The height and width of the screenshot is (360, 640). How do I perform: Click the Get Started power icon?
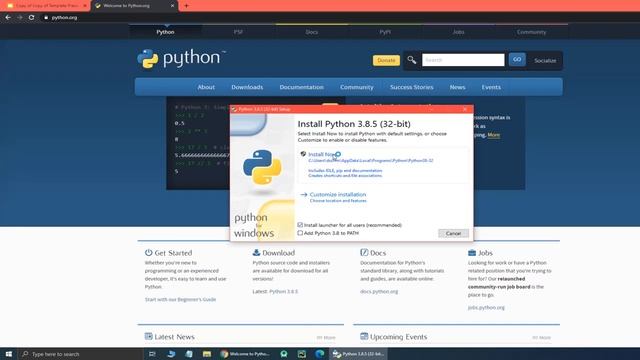[148, 253]
